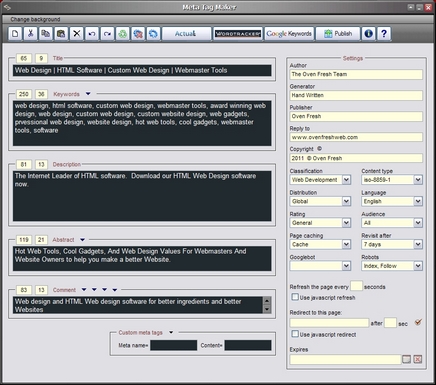The height and width of the screenshot is (385, 436).
Task: Click the Comment box scrollbar down arrow
Action: click(x=267, y=309)
